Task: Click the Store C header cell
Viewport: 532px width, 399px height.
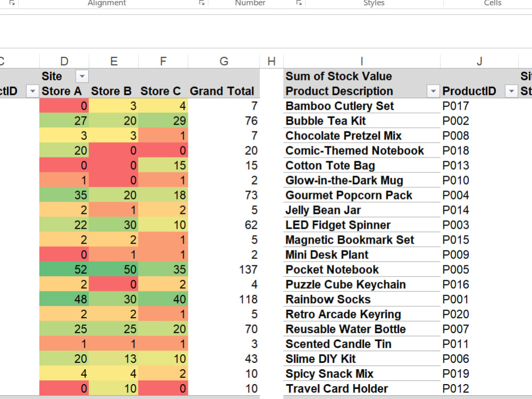Action: pos(163,92)
